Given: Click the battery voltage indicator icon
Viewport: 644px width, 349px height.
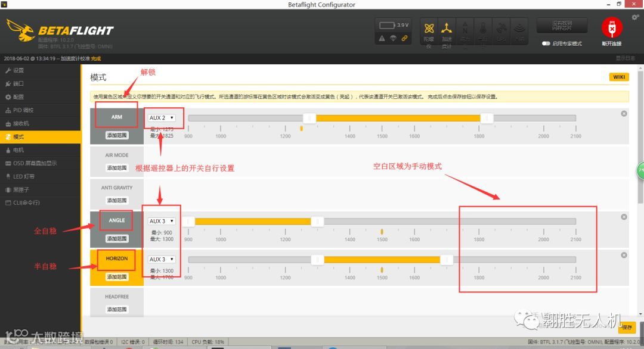Looking at the screenshot, I should point(387,26).
